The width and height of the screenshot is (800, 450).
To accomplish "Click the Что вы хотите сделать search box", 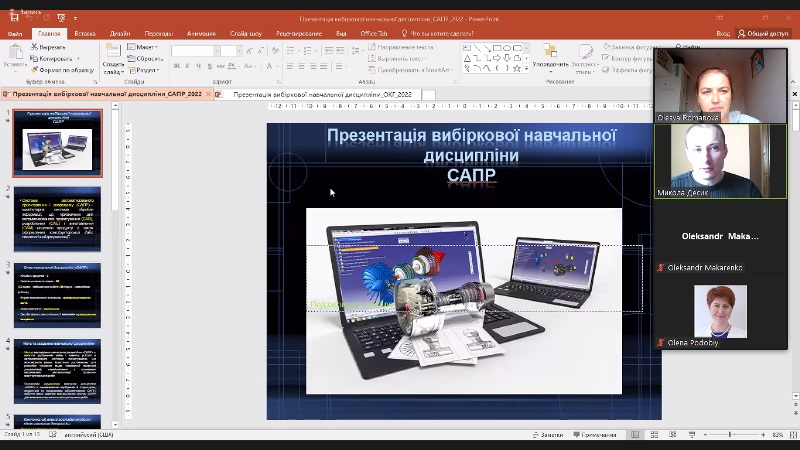I will point(438,34).
